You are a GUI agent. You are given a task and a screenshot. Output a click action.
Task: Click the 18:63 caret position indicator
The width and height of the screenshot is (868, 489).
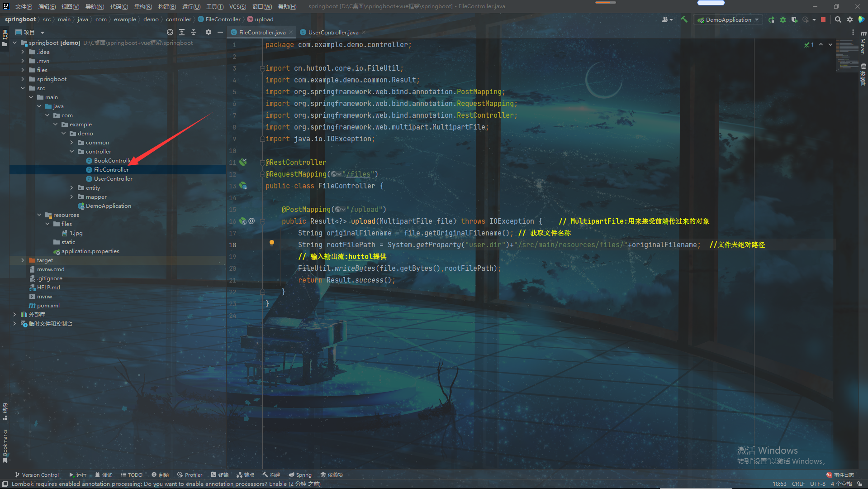pos(779,484)
